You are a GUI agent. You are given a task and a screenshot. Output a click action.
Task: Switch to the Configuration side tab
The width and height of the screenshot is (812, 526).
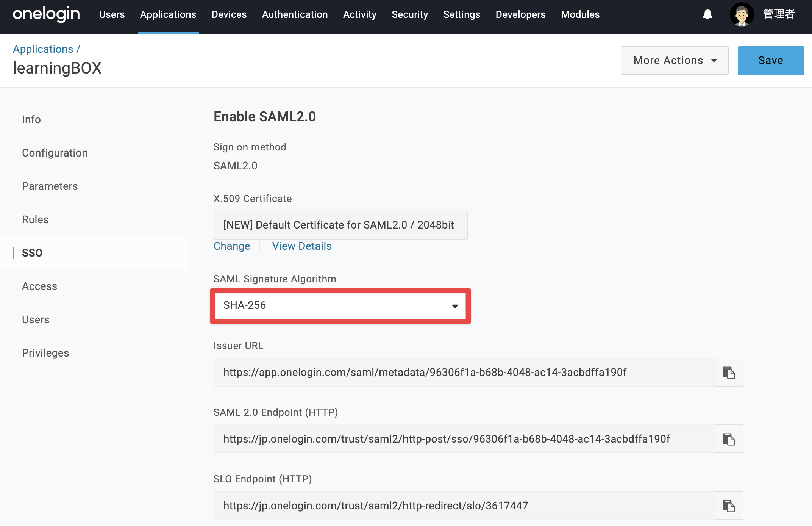click(x=55, y=153)
